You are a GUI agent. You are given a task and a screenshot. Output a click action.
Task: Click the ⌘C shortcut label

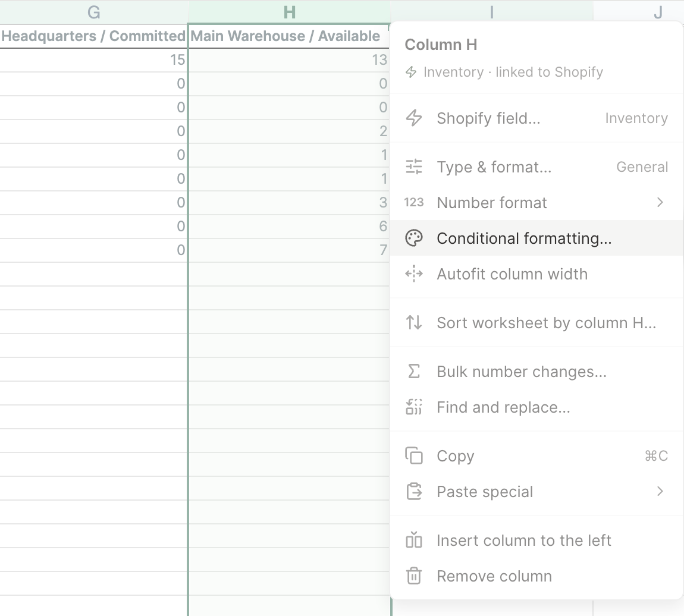point(656,456)
